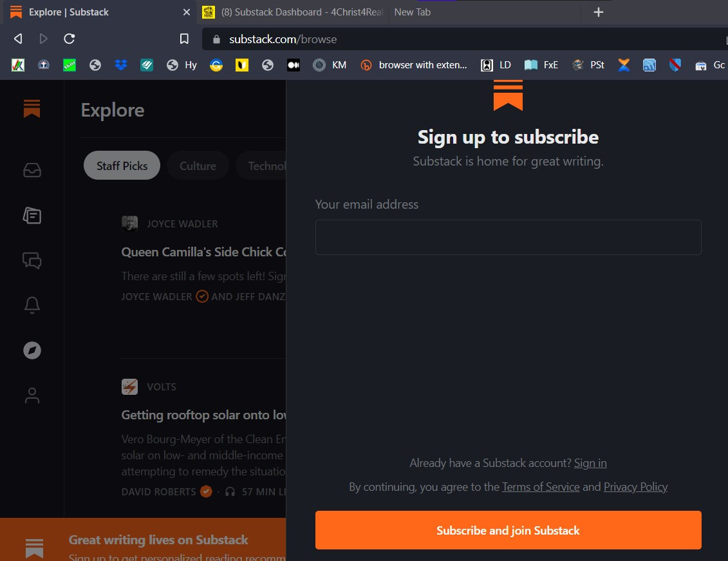The height and width of the screenshot is (561, 728).
Task: Open the Posts/reader icon in sidebar
Action: (x=32, y=216)
